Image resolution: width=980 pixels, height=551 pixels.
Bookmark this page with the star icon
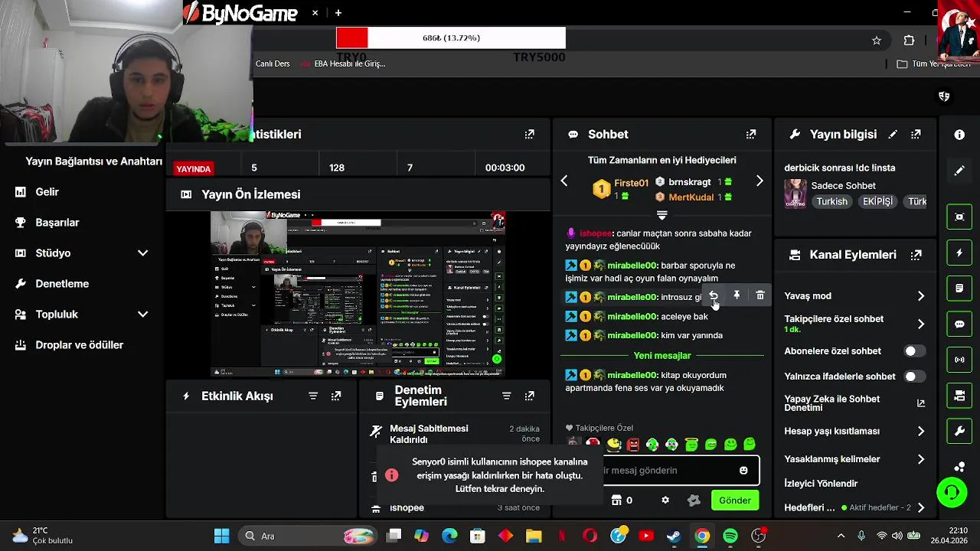pyautogui.click(x=877, y=41)
